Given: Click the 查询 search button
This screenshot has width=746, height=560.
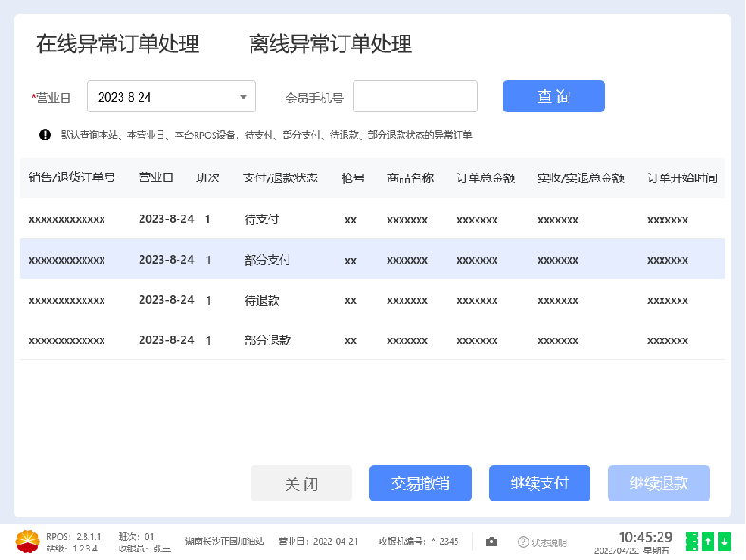Looking at the screenshot, I should pos(553,96).
